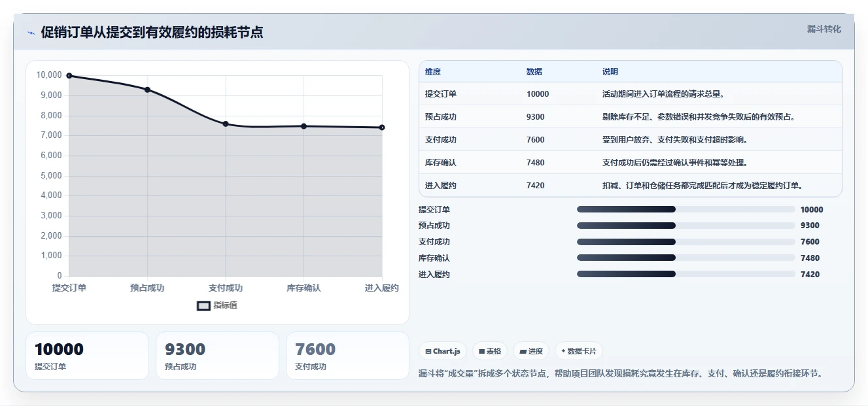Click the table value 7420

point(536,186)
